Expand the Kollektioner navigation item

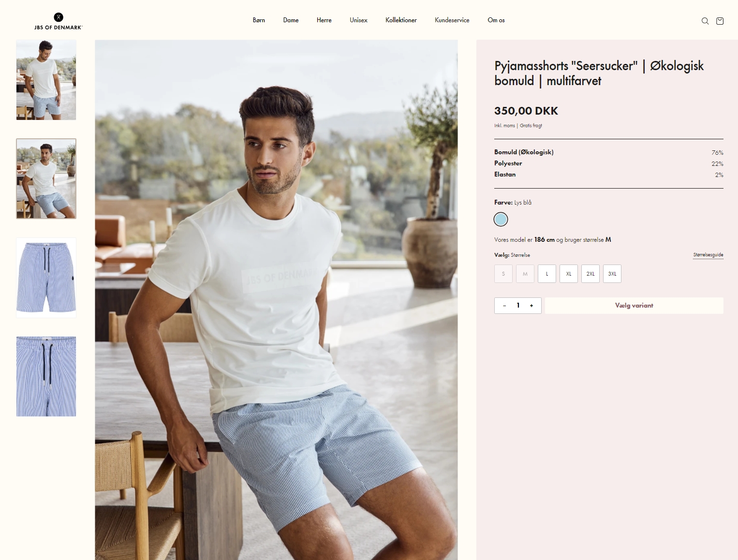tap(401, 20)
